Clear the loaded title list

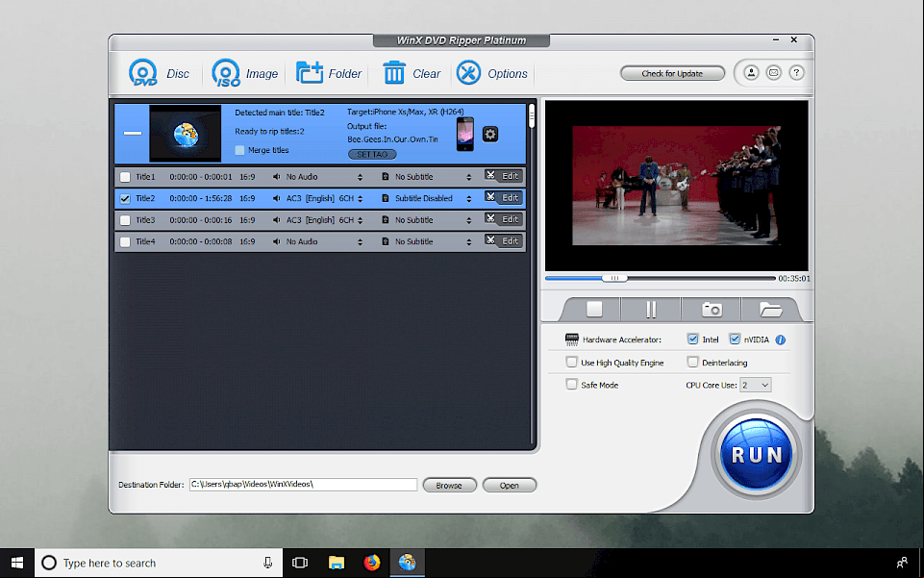tap(412, 74)
